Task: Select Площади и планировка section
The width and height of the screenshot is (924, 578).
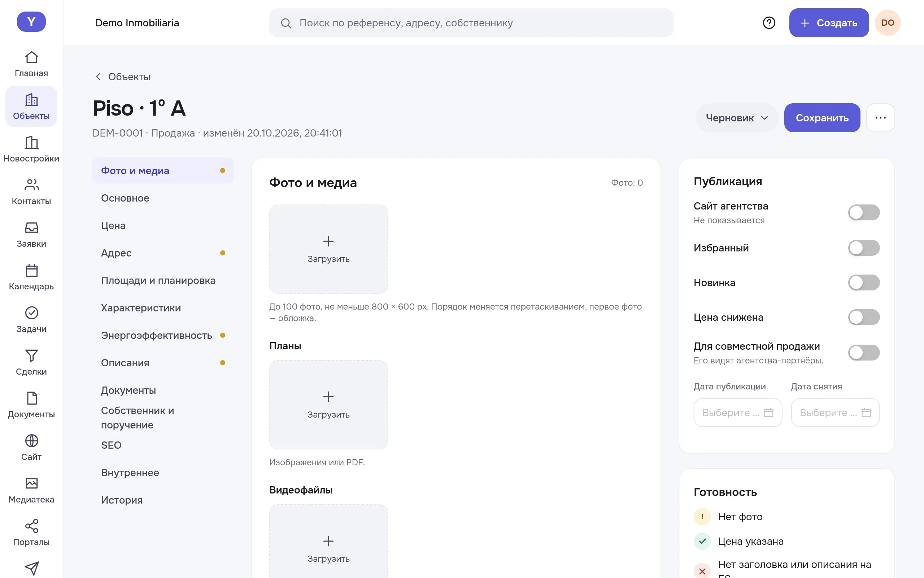Action: pos(163,281)
